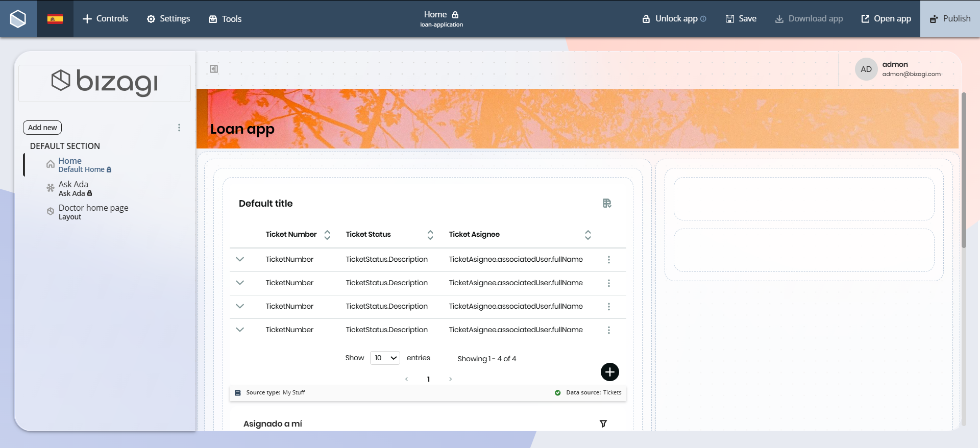This screenshot has width=980, height=448.
Task: Click the Source type database icon
Action: (238, 393)
